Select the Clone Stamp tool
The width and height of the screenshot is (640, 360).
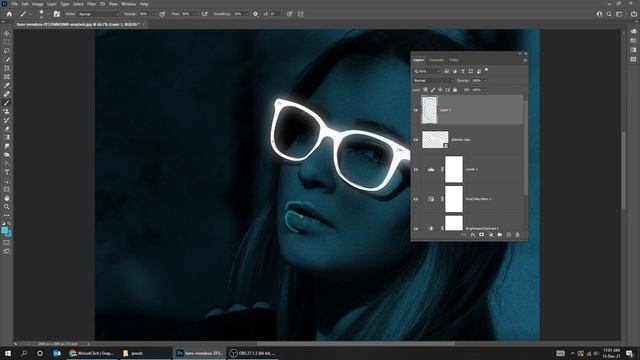click(x=7, y=111)
